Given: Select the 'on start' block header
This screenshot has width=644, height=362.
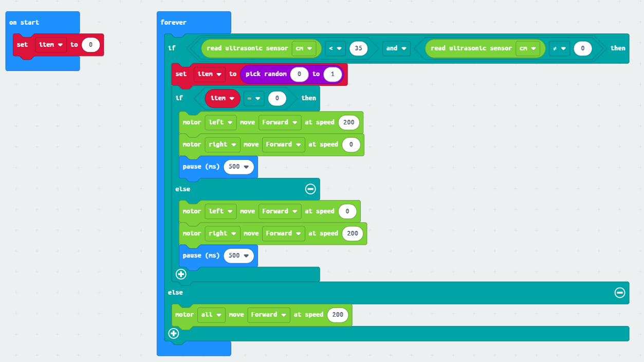Looking at the screenshot, I should 24,23.
